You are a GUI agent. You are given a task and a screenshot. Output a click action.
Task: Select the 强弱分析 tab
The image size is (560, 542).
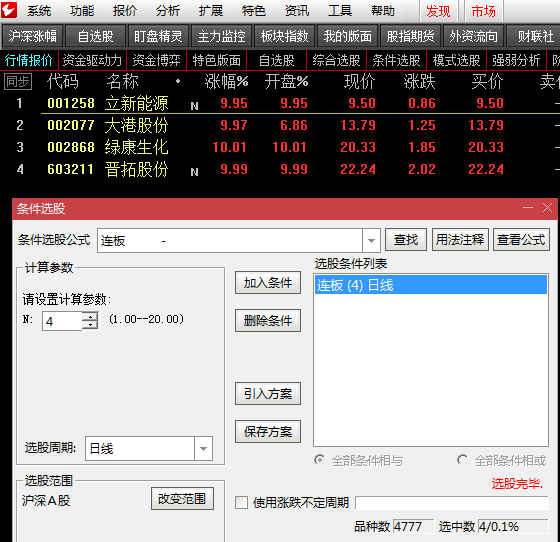(x=516, y=60)
